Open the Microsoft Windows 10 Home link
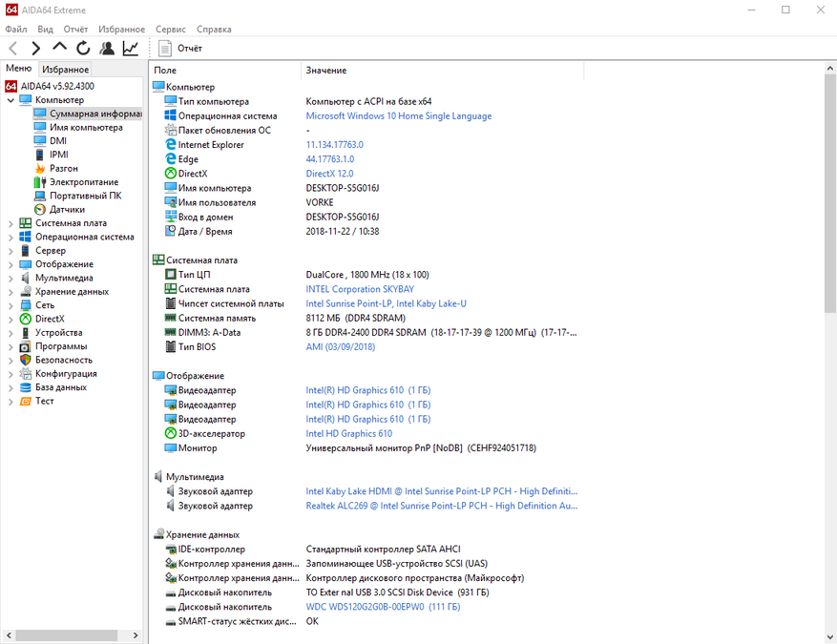 [398, 115]
